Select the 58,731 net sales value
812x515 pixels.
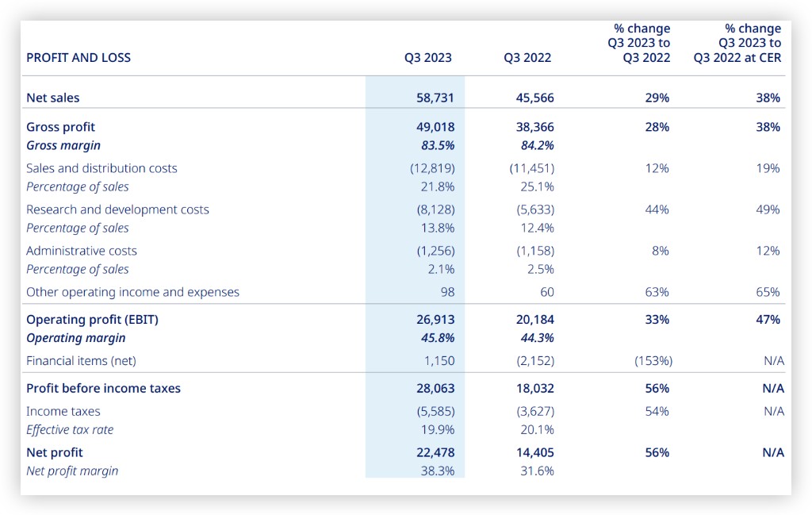click(435, 98)
